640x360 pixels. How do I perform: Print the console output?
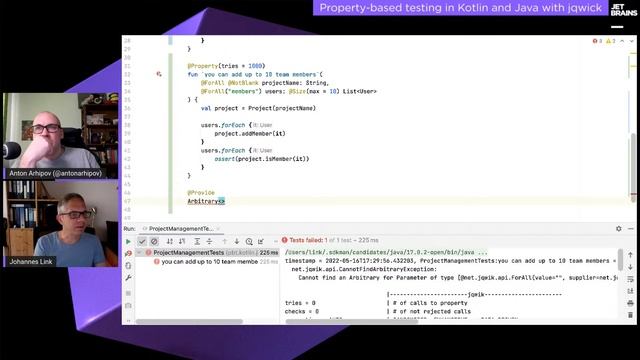click(x=630, y=303)
